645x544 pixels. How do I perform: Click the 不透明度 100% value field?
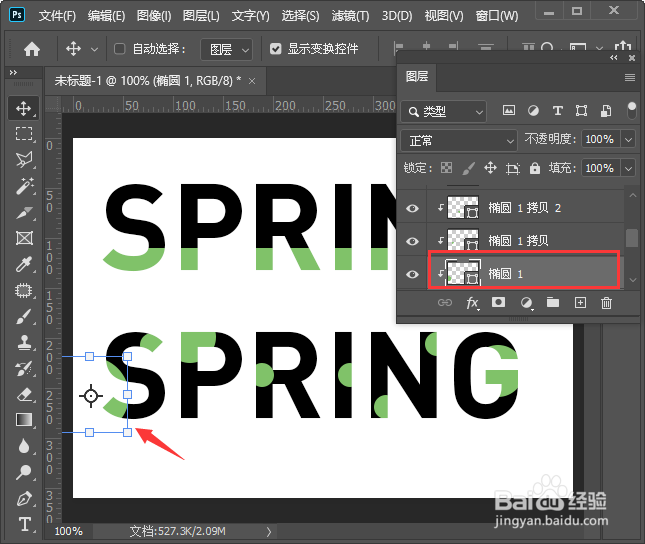601,139
